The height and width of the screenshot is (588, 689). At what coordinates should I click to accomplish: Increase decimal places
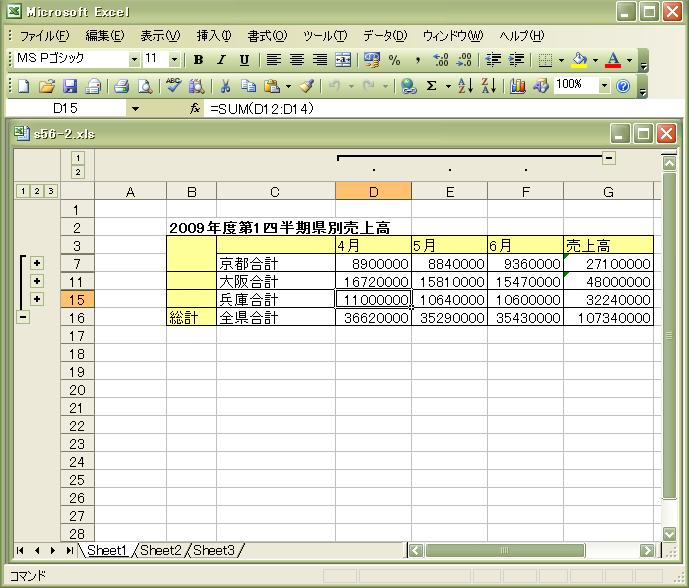point(441,60)
